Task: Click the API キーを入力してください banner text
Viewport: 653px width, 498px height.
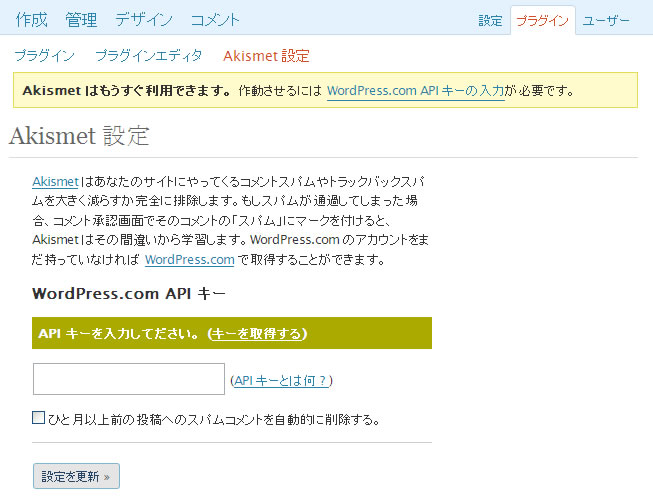Action: tap(118, 334)
